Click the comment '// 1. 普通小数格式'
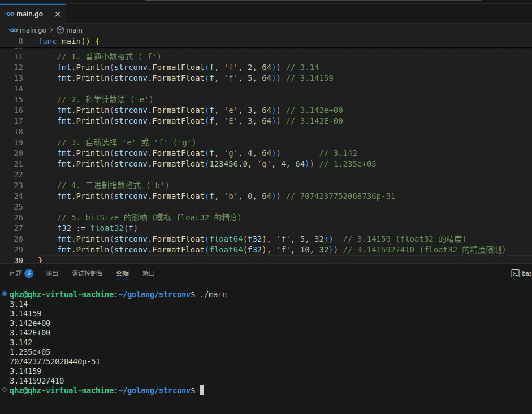This screenshot has width=532, height=414. point(109,56)
